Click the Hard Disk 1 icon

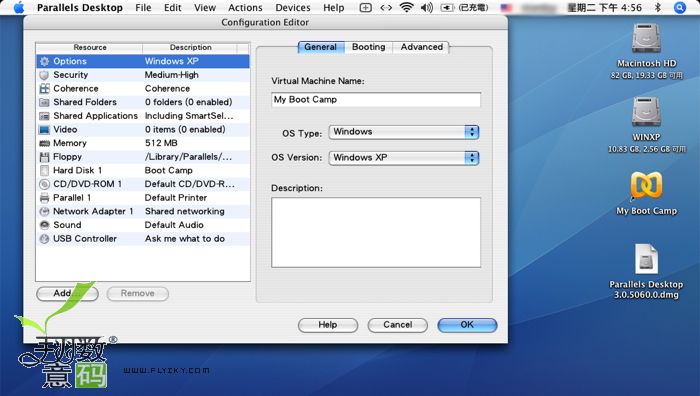tap(44, 171)
